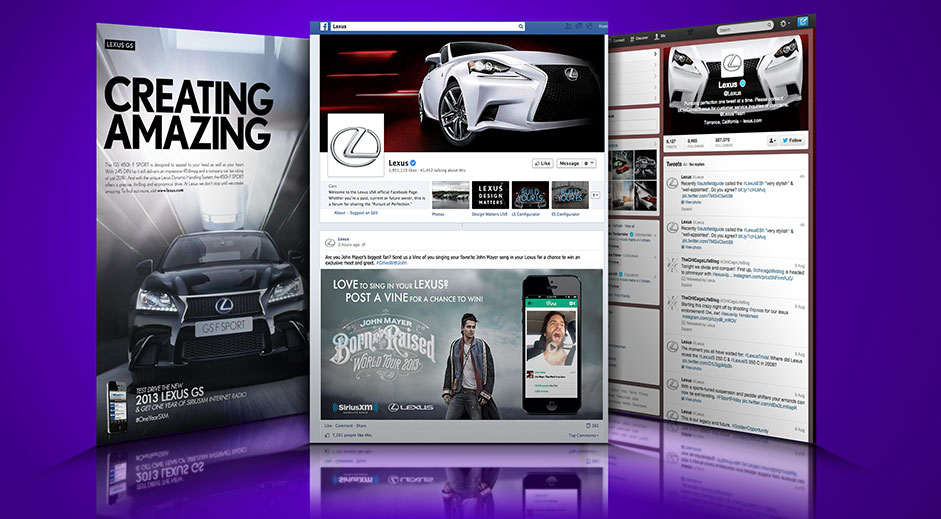Open the LS Configurator app thumbnail
This screenshot has height=519, width=941.
(531, 195)
